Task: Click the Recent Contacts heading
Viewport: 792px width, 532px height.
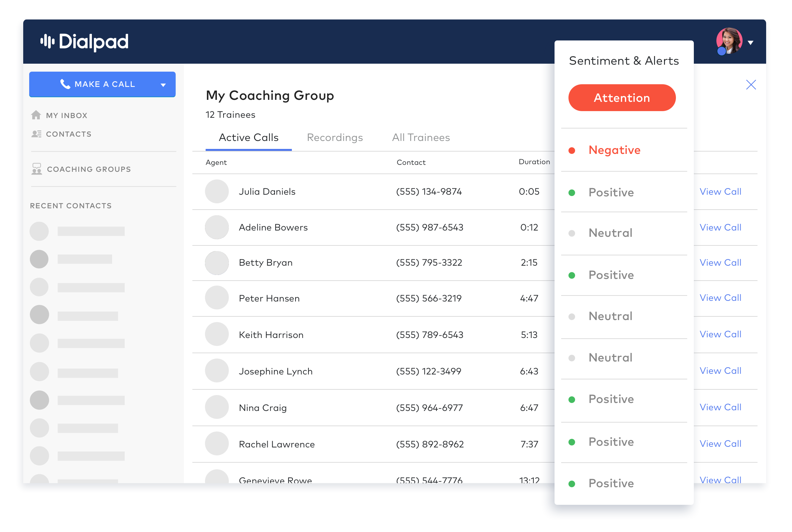Action: tap(71, 206)
